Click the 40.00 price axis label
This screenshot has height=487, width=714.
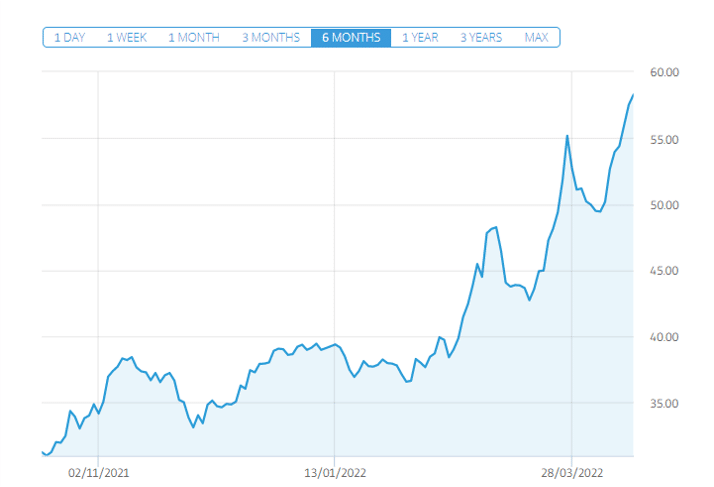[x=664, y=337]
